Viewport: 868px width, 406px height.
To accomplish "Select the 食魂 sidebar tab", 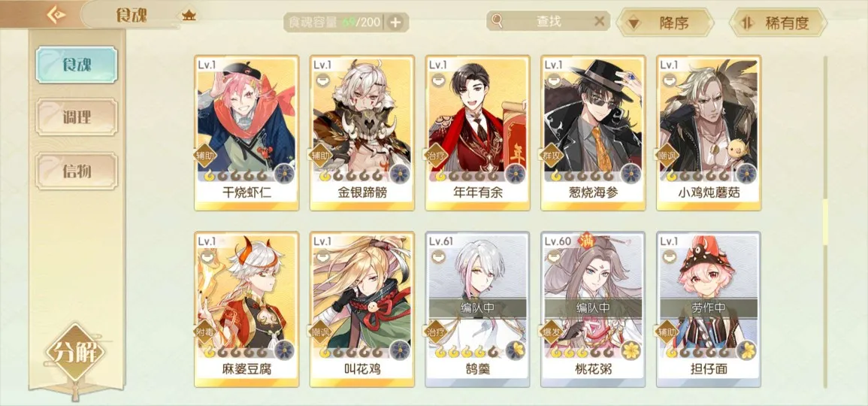I will click(77, 65).
